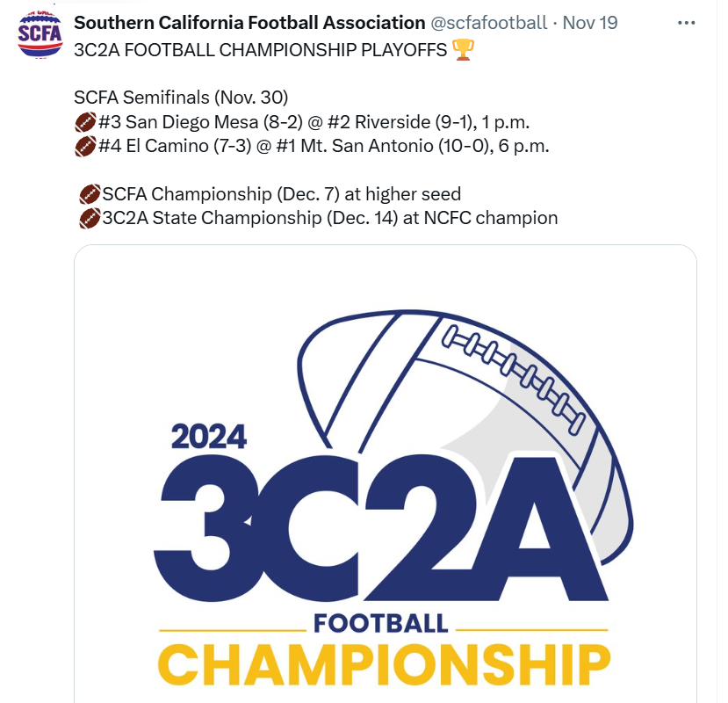Click football emoji before 3C2A State Championship
This screenshot has height=703, width=728.
[90, 219]
